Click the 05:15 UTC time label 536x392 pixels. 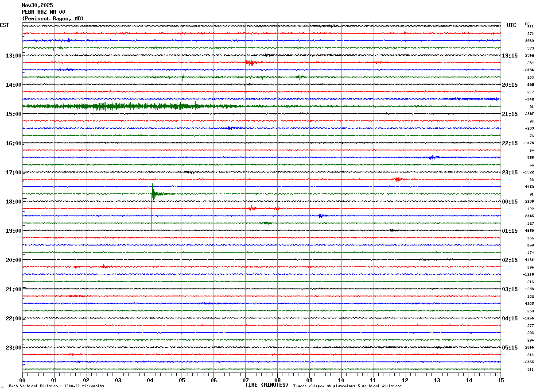pyautogui.click(x=510, y=348)
